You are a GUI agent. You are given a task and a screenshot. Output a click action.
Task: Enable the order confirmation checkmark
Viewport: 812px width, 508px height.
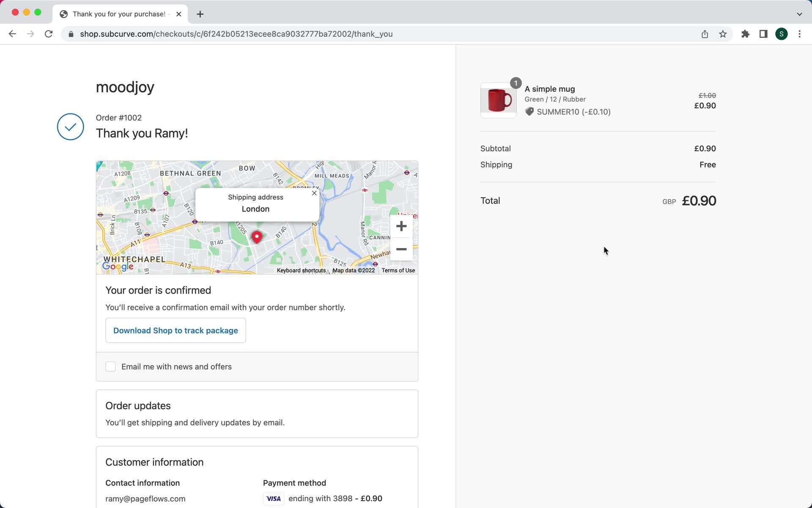point(70,127)
